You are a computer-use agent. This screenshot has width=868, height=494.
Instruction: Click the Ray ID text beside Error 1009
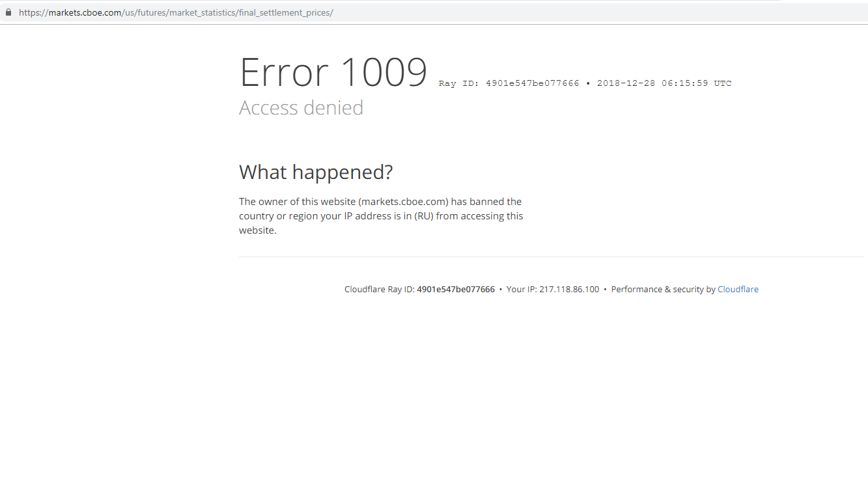(509, 83)
